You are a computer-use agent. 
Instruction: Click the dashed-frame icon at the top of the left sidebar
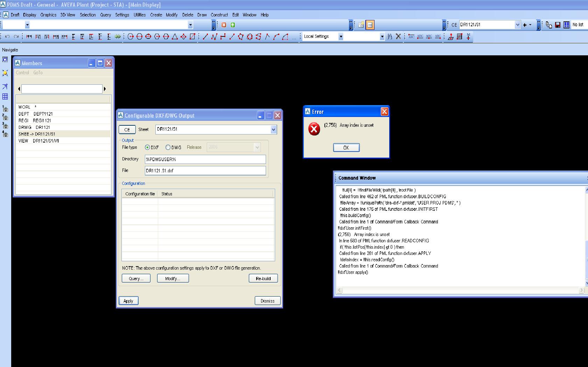(5, 60)
